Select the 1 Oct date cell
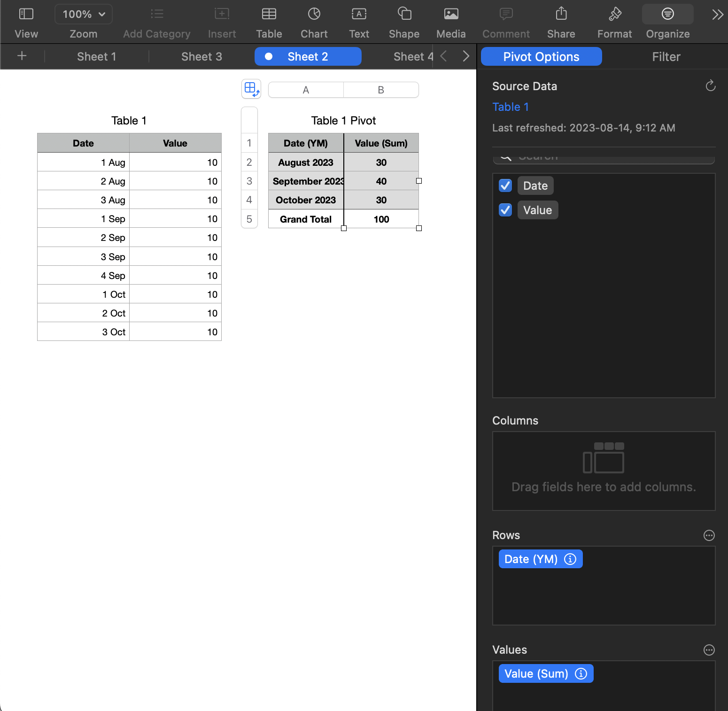The image size is (728, 711). (x=83, y=294)
